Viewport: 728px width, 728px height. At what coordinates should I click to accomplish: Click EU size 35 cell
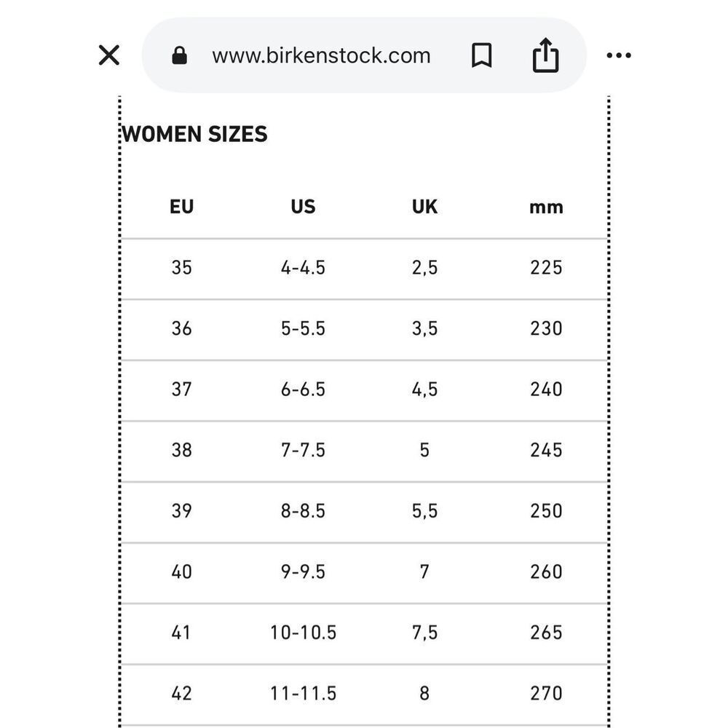pos(182,268)
